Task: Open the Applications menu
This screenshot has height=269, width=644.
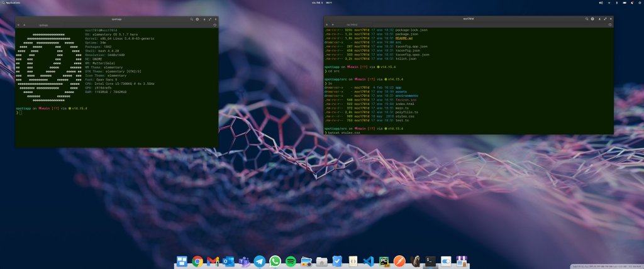Action: (x=13, y=3)
